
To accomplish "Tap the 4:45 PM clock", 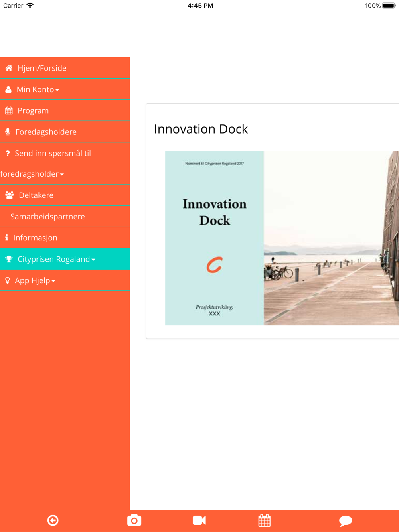I will [x=200, y=6].
